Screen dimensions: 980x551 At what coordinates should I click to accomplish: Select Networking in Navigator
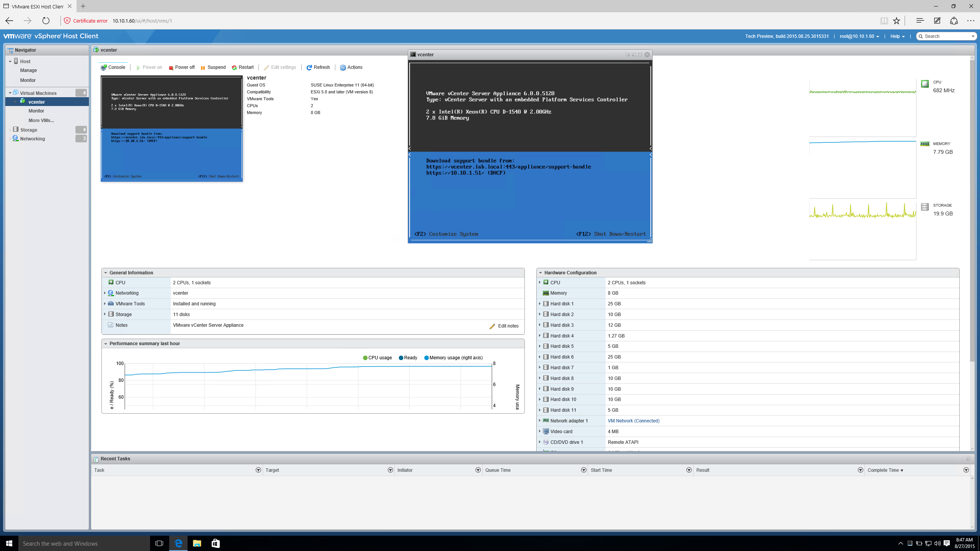coord(33,139)
